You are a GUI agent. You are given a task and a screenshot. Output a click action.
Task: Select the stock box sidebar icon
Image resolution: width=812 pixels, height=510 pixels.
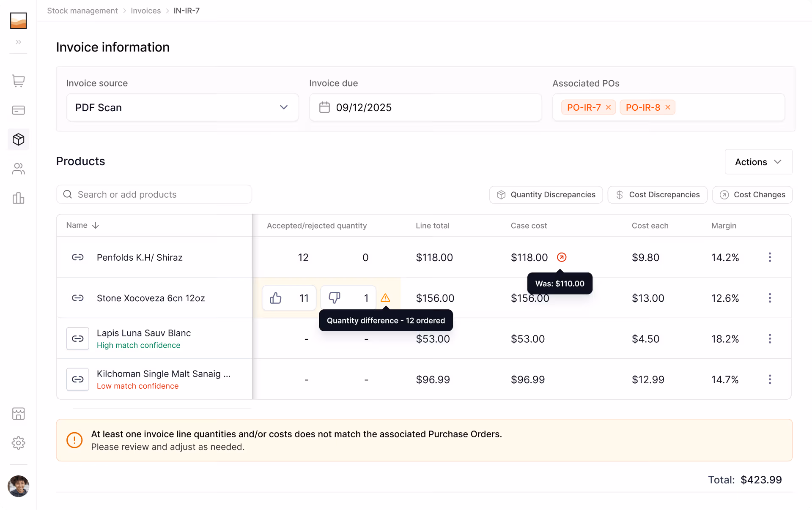(x=18, y=139)
